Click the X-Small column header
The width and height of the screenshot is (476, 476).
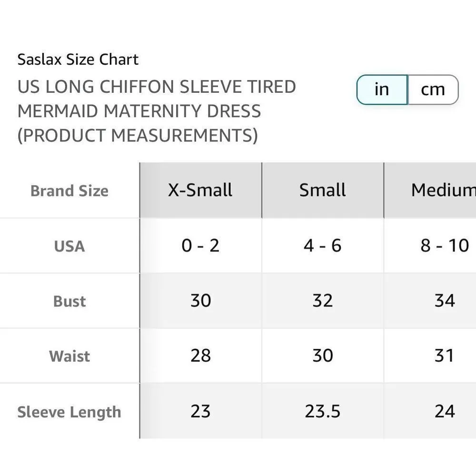(200, 190)
